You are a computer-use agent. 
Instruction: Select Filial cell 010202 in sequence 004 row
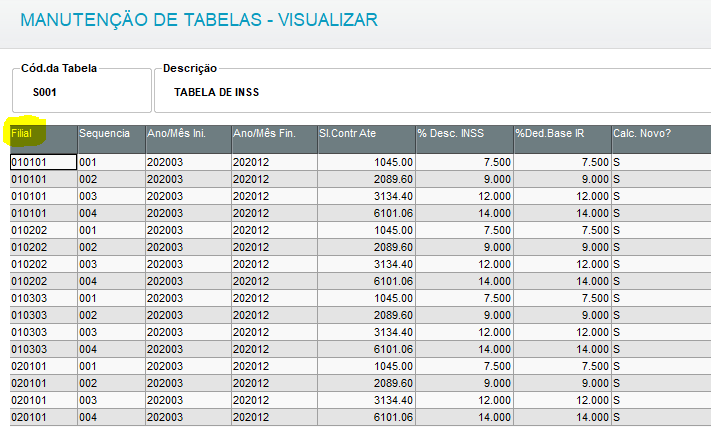(44, 281)
